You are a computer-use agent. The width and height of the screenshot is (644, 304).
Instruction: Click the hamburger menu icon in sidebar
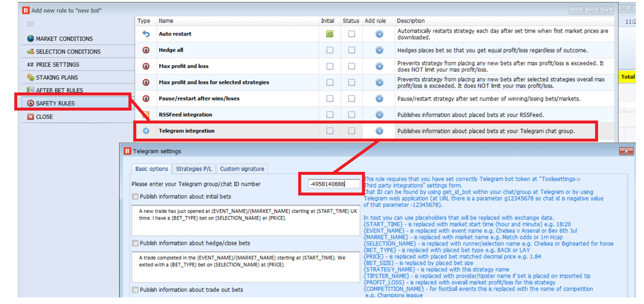[x=31, y=24]
